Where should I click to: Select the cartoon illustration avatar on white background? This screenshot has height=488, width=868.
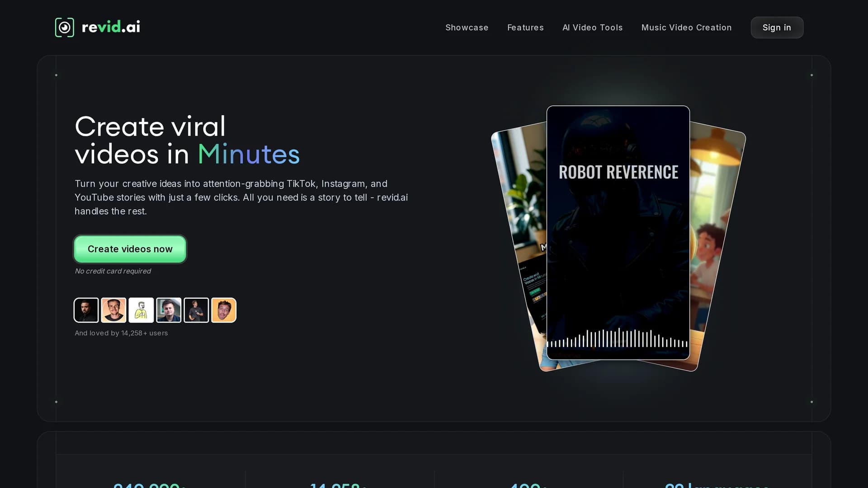141,310
